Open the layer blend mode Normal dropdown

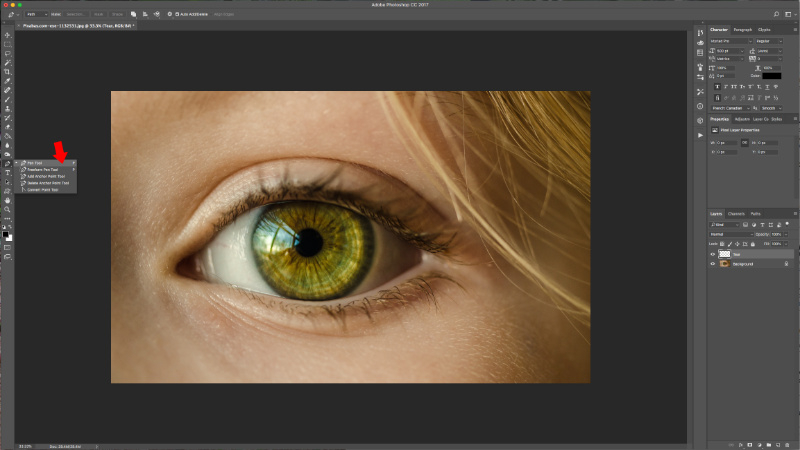[x=731, y=235]
